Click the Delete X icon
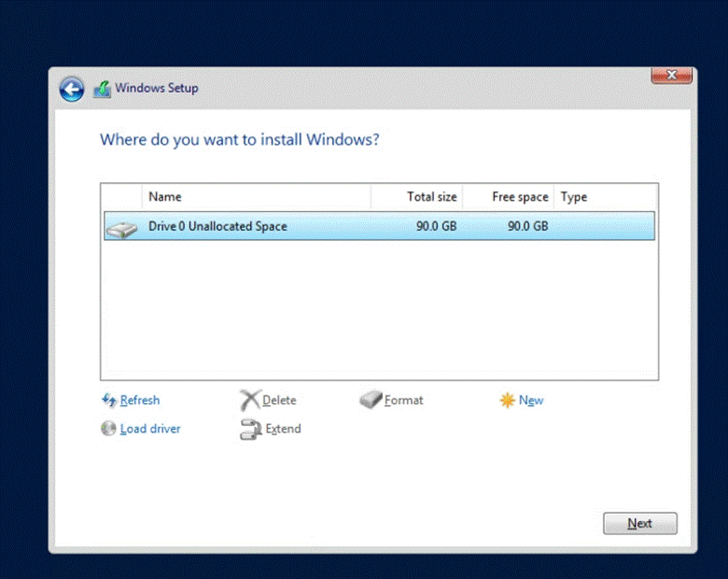 (250, 400)
